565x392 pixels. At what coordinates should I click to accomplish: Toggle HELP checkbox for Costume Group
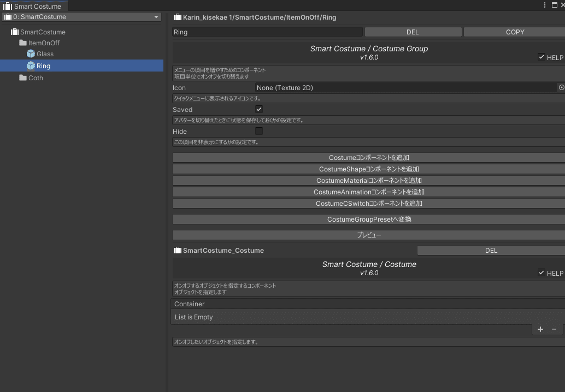click(541, 57)
